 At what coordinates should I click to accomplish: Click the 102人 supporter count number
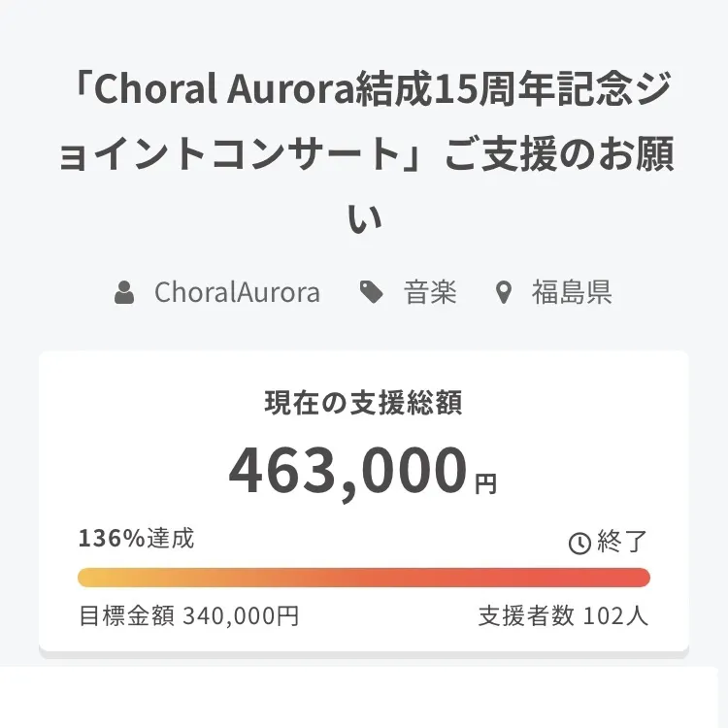pos(616,615)
